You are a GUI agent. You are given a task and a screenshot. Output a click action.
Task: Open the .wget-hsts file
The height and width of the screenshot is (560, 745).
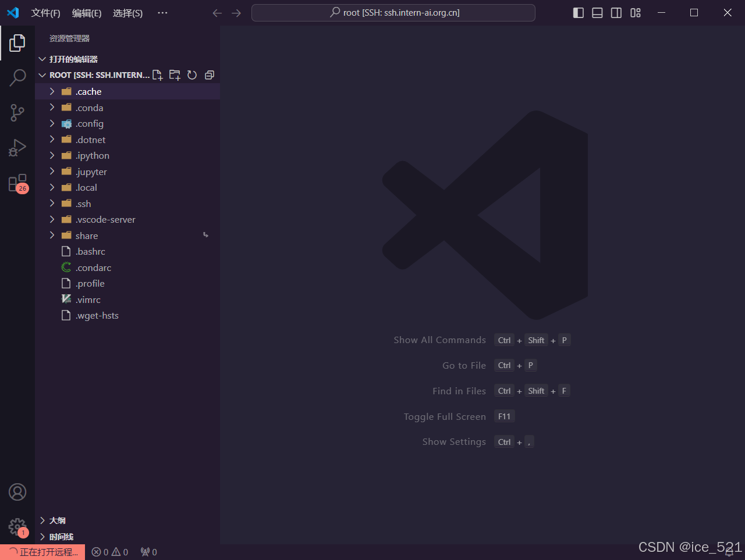(127, 315)
